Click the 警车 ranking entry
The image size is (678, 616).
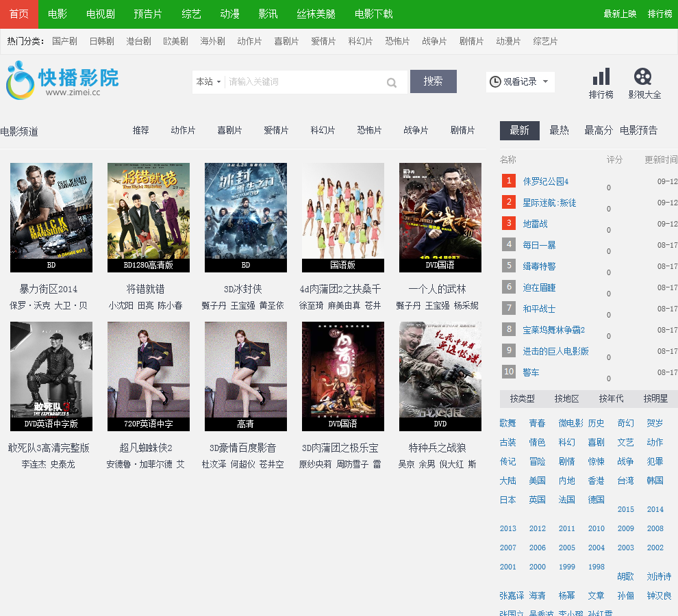(x=531, y=372)
